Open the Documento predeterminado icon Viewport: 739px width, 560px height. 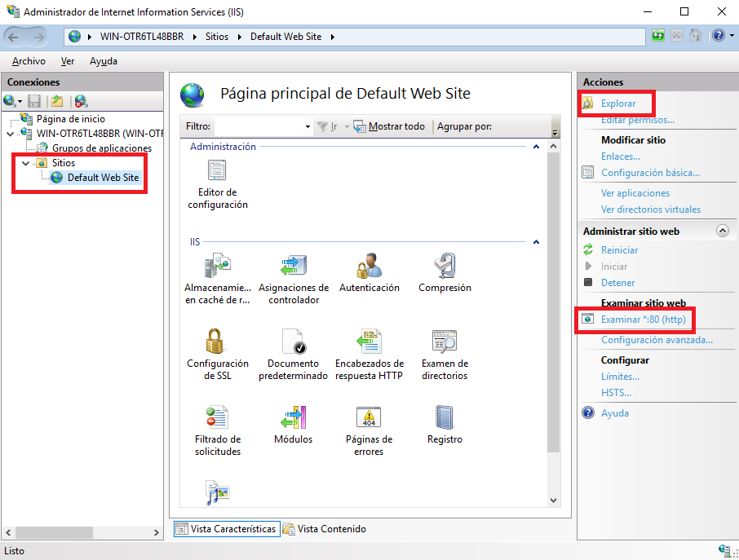coord(293,342)
